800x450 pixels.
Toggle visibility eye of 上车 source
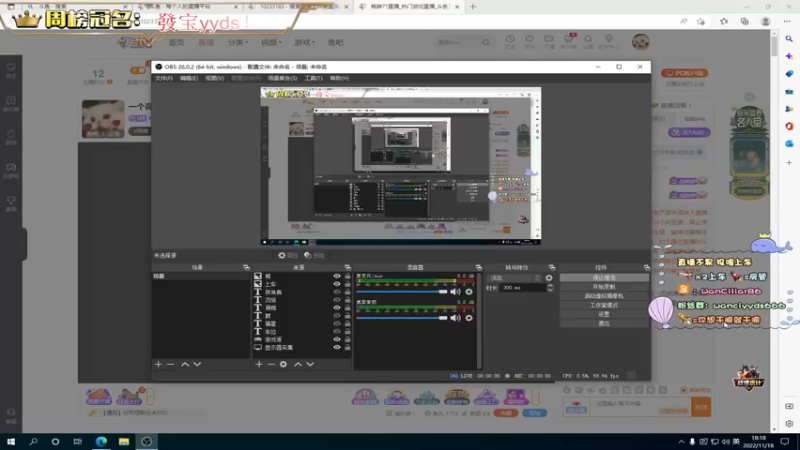(x=337, y=284)
